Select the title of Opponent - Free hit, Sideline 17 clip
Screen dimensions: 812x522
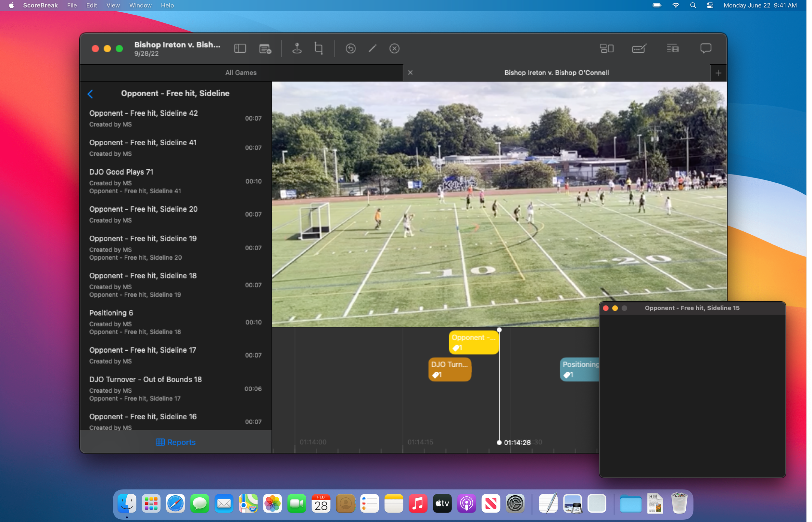[x=143, y=350]
